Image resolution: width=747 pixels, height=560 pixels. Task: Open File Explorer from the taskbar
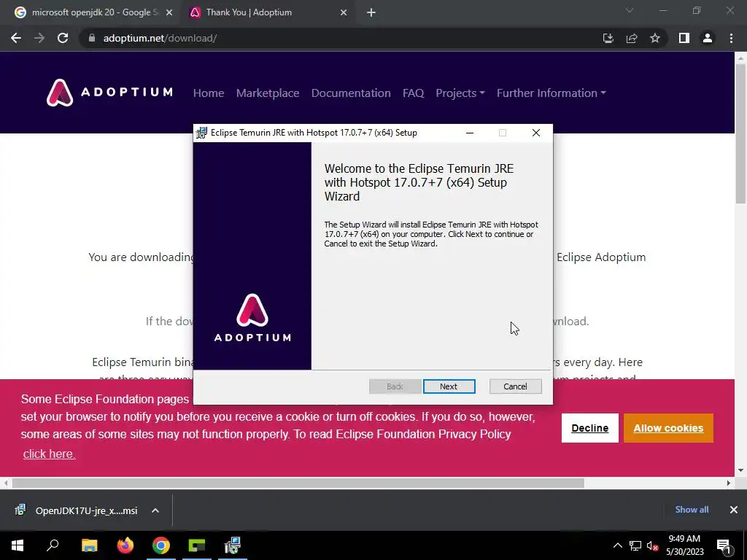(90, 545)
